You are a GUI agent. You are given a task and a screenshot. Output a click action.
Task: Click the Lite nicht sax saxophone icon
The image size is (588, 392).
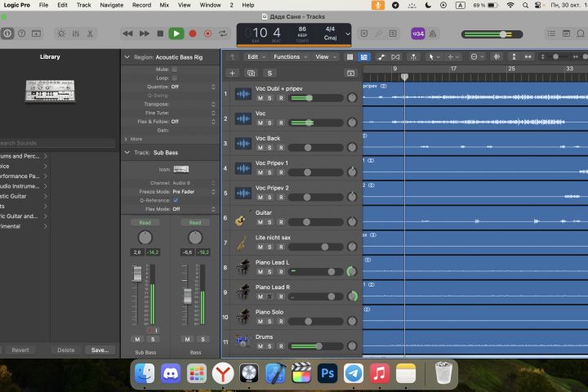(242, 243)
